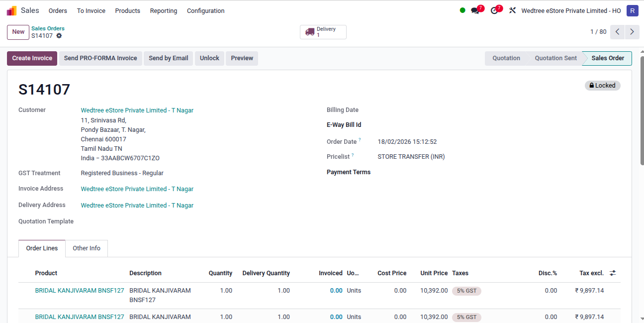
Task: Open the Products menu
Action: pyautogui.click(x=127, y=10)
